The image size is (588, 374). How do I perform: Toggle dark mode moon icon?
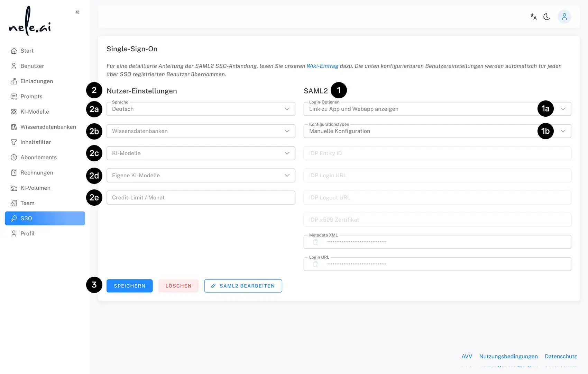pos(547,17)
